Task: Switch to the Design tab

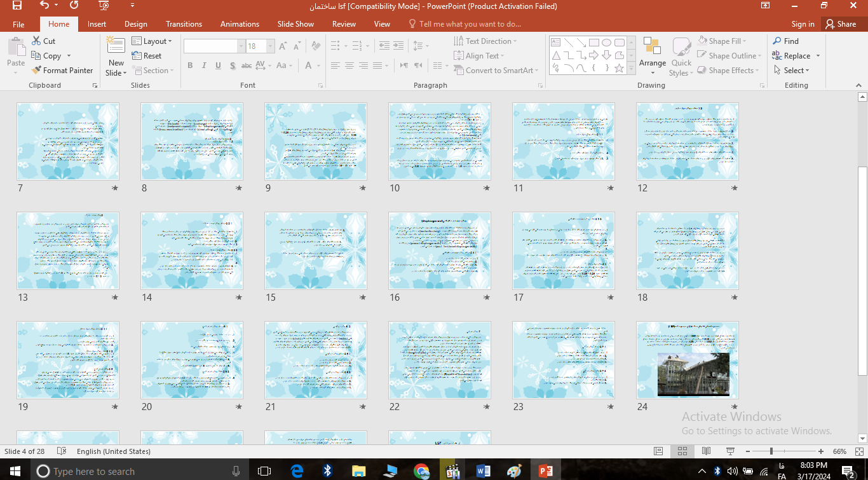Action: click(x=135, y=24)
